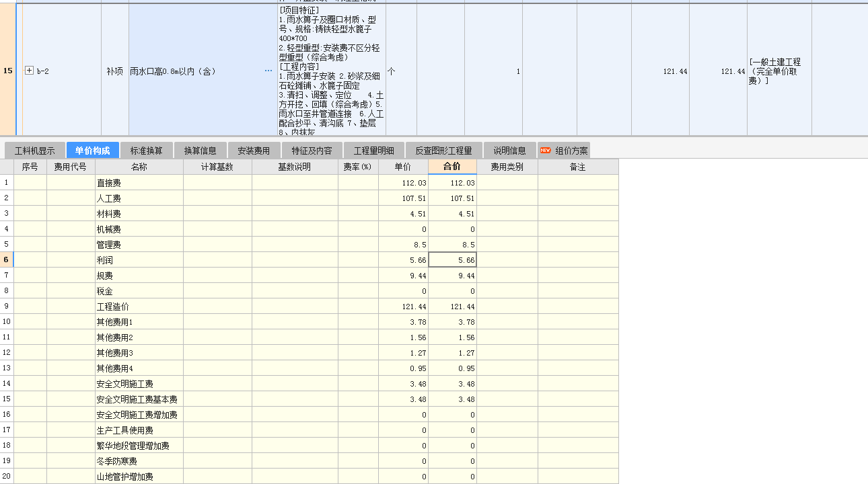Select the 规费 row name

(x=105, y=276)
